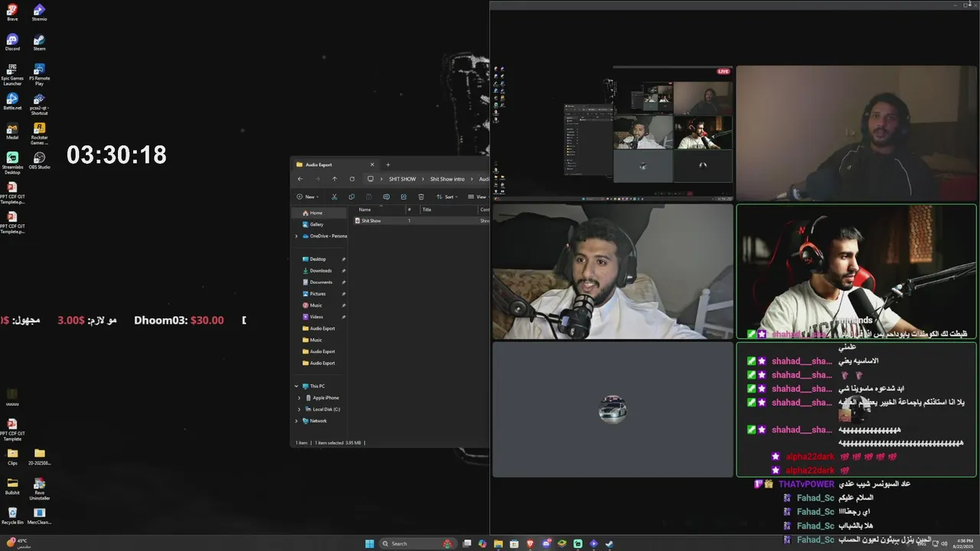Click the taskbar Search box
980x551 pixels.
coord(418,543)
